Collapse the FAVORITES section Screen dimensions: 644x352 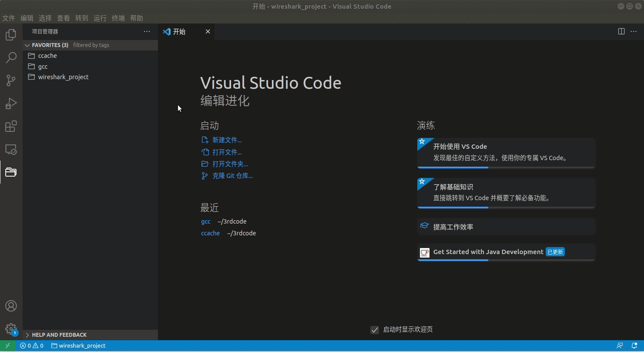coord(27,45)
